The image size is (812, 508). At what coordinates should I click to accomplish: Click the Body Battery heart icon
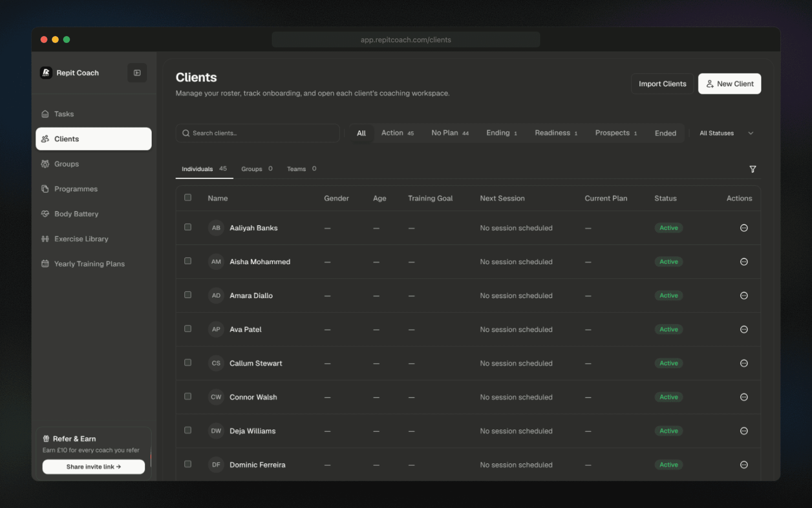[45, 214]
